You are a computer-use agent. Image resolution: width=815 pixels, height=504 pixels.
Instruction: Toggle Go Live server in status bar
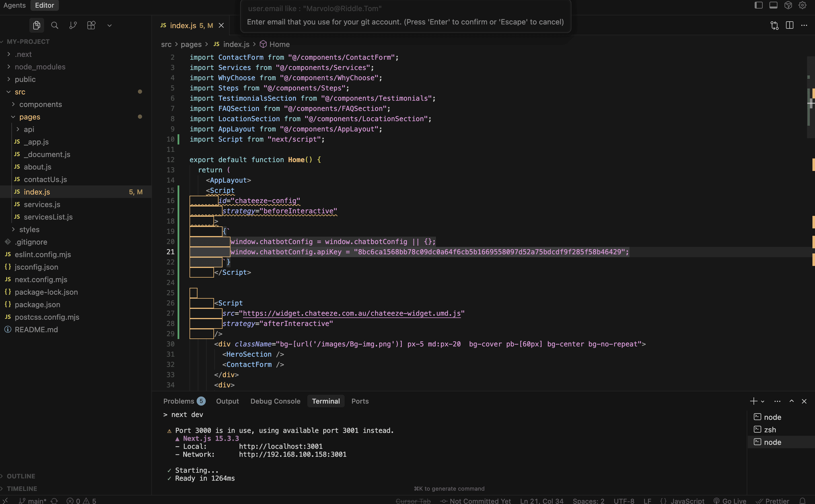click(730, 501)
